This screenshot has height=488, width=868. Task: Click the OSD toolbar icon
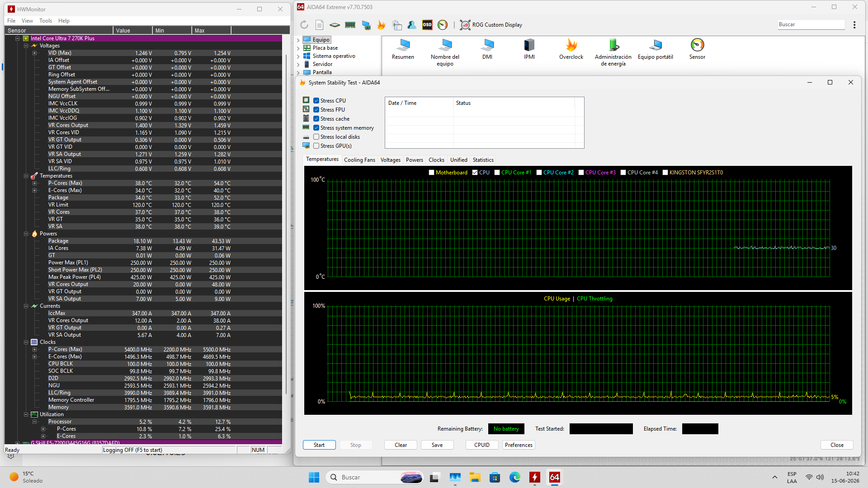tap(427, 25)
